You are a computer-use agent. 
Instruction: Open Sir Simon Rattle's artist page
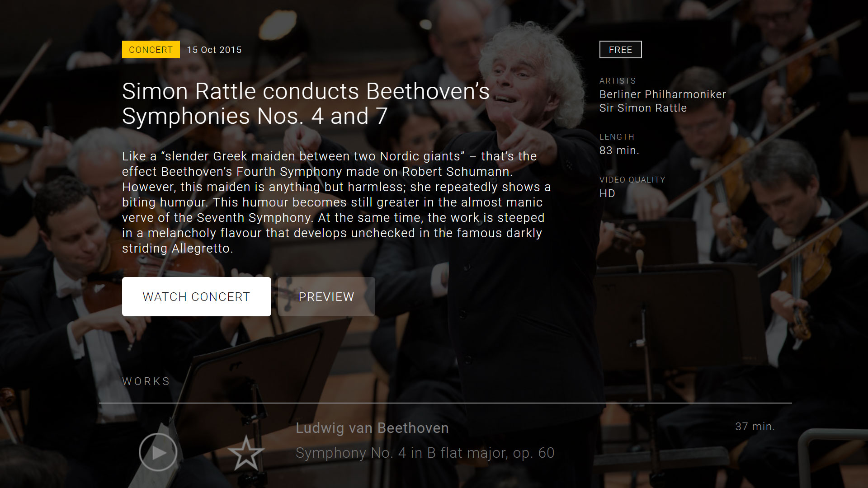click(642, 108)
